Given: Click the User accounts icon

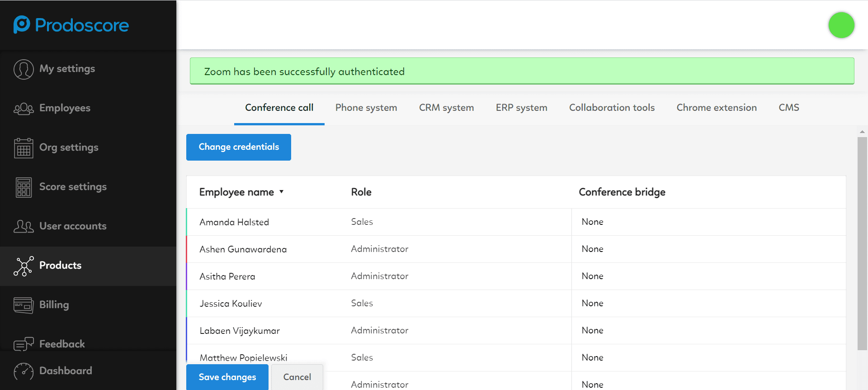Looking at the screenshot, I should pos(24,226).
